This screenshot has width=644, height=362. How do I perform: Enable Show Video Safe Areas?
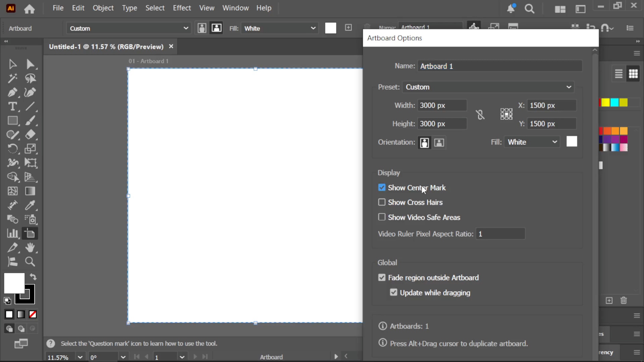click(382, 217)
